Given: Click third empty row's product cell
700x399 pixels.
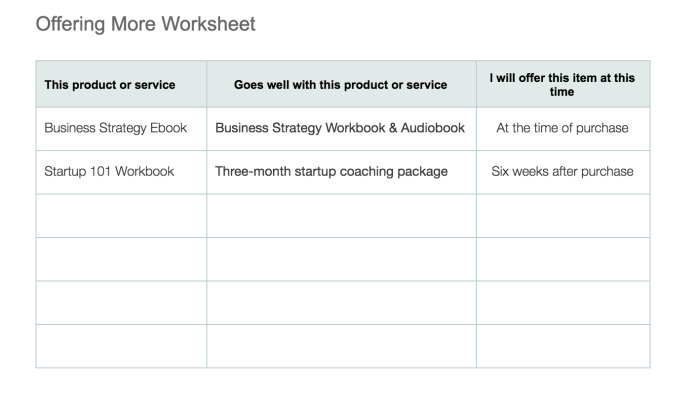Looking at the screenshot, I should 121,303.
